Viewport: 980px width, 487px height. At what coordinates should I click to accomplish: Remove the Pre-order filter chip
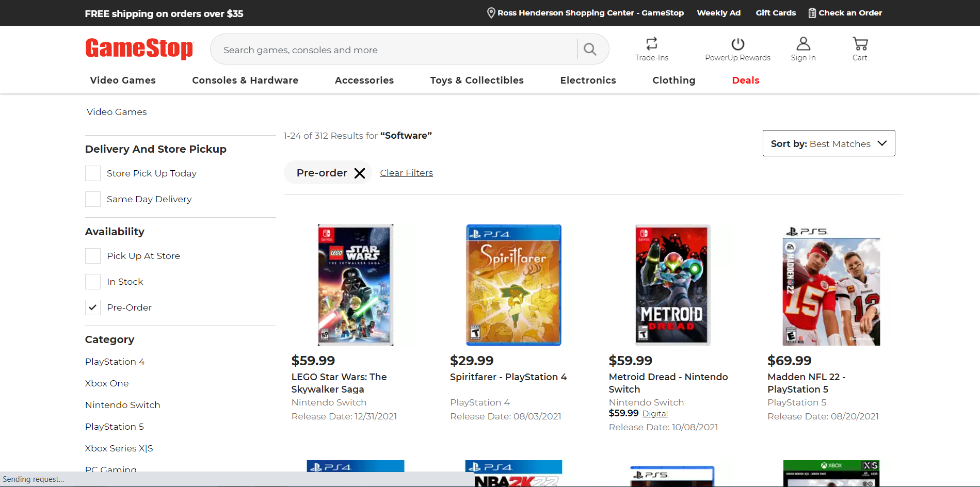(x=360, y=173)
